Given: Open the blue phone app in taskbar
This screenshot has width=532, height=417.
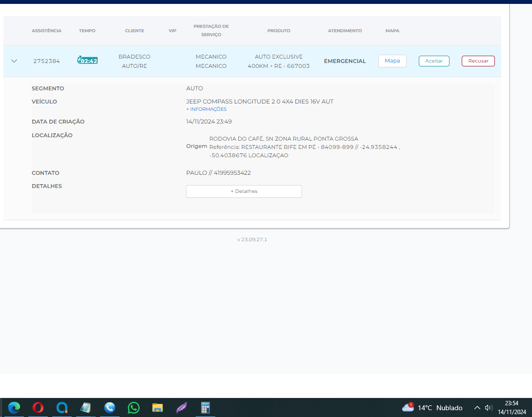Looking at the screenshot, I should pos(109,408).
